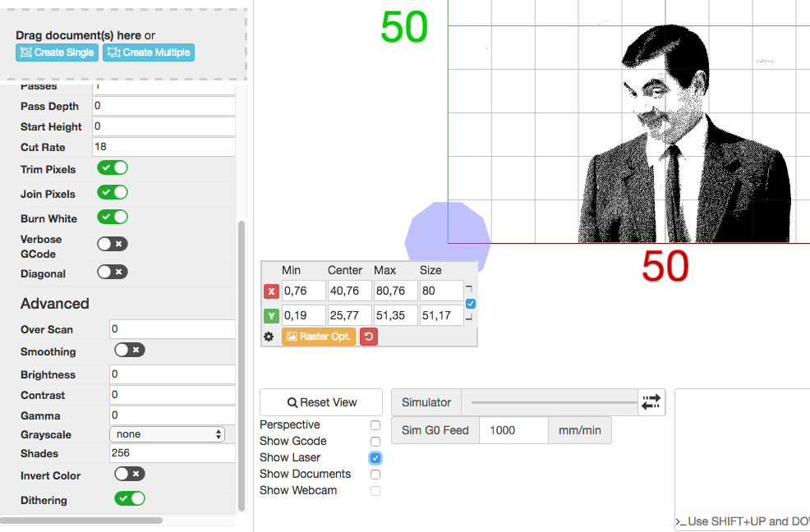This screenshot has width=810, height=532.
Task: Enable the Diagonal switch
Action: (113, 272)
